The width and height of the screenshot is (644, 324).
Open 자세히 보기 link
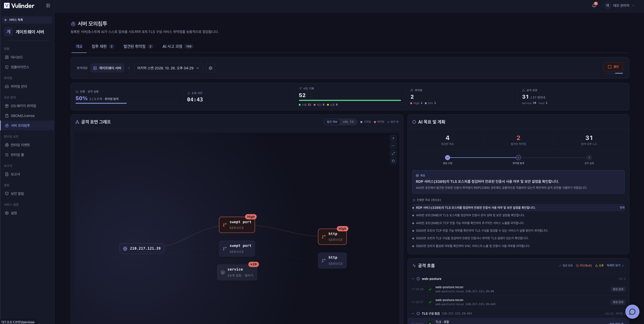pos(615,266)
